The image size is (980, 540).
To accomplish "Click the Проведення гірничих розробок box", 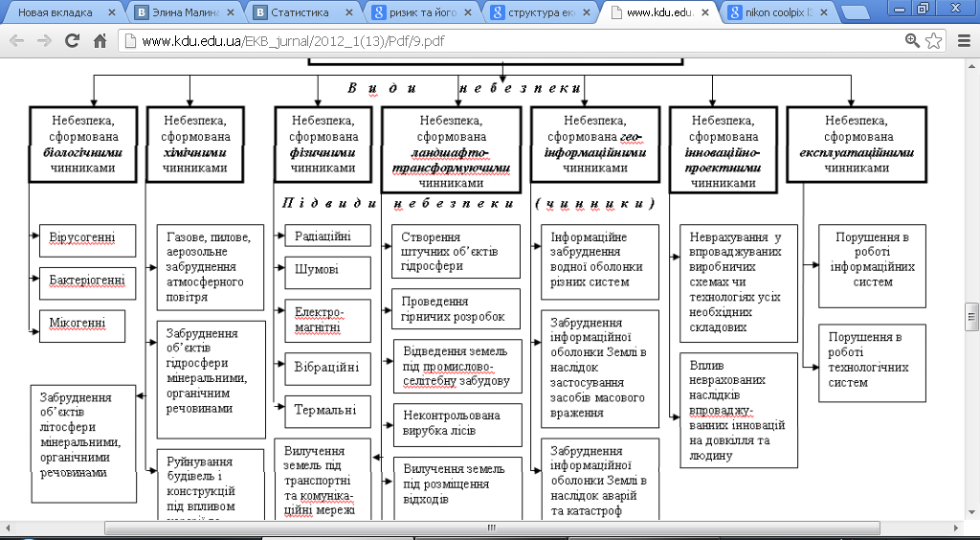I will tap(457, 309).
